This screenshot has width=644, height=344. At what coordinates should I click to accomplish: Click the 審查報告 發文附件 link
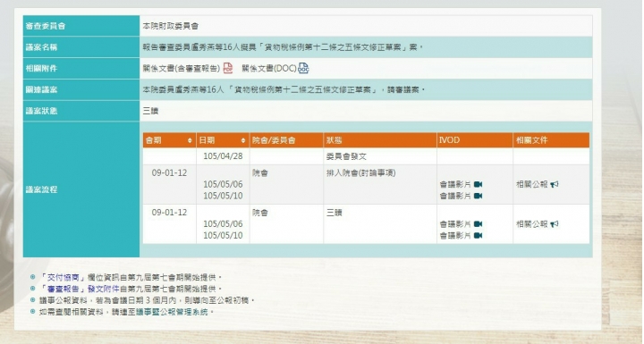(x=80, y=289)
